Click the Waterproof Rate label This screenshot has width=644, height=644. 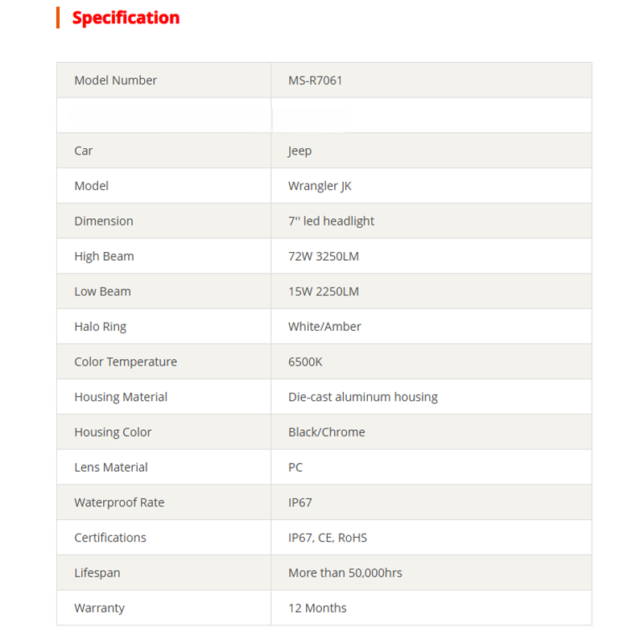pyautogui.click(x=119, y=503)
